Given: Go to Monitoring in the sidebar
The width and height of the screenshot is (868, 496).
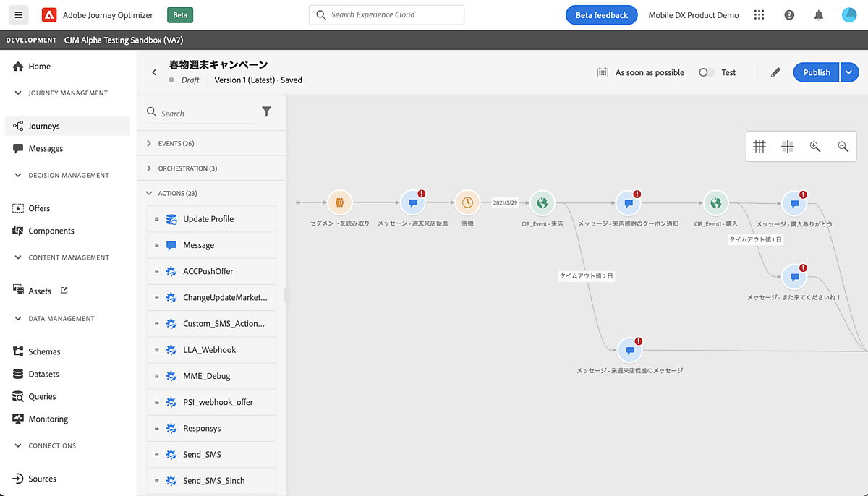Looking at the screenshot, I should [48, 419].
